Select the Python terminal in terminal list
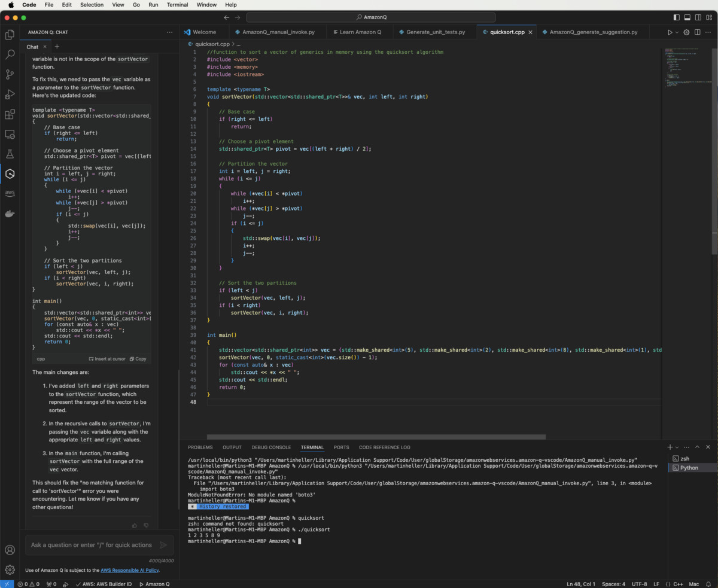The width and height of the screenshot is (718, 588). [690, 467]
